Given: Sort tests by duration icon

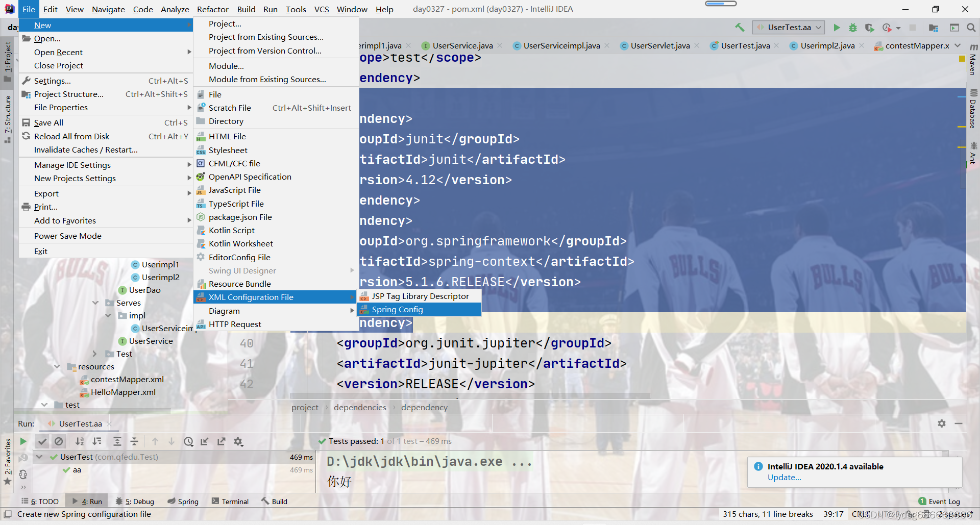Looking at the screenshot, I should (97, 441).
